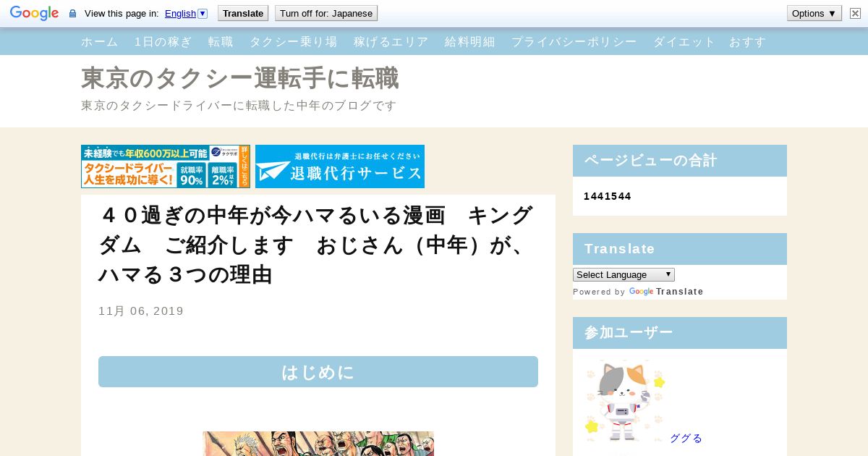This screenshot has height=456, width=868.
Task: Click the Google logo in translate bar
Action: click(34, 13)
